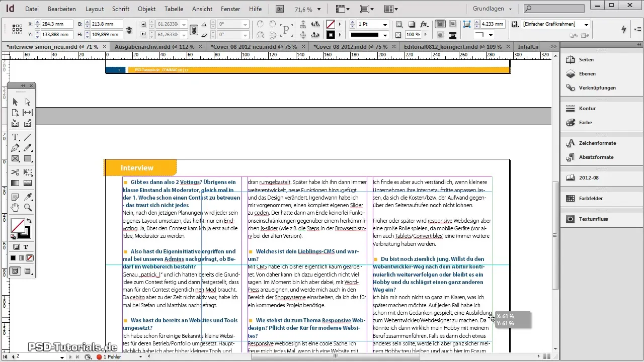The width and height of the screenshot is (644, 362).
Task: Apply None button in Tools panel
Action: coord(29,258)
